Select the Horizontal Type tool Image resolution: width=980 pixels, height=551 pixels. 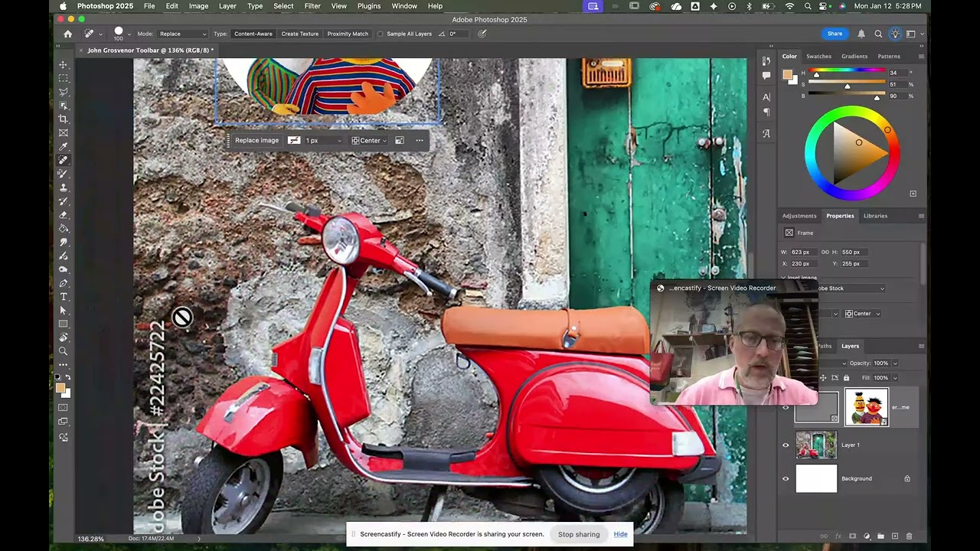tap(64, 296)
